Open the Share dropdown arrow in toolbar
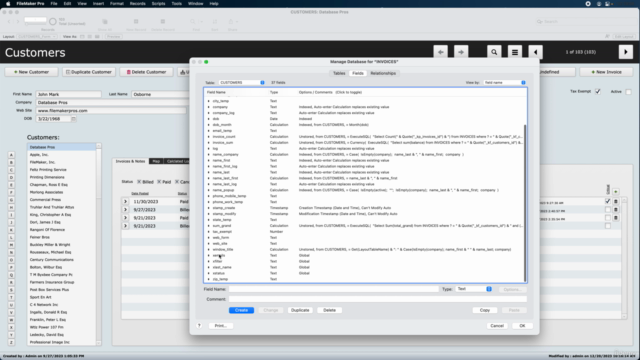 tap(237, 22)
